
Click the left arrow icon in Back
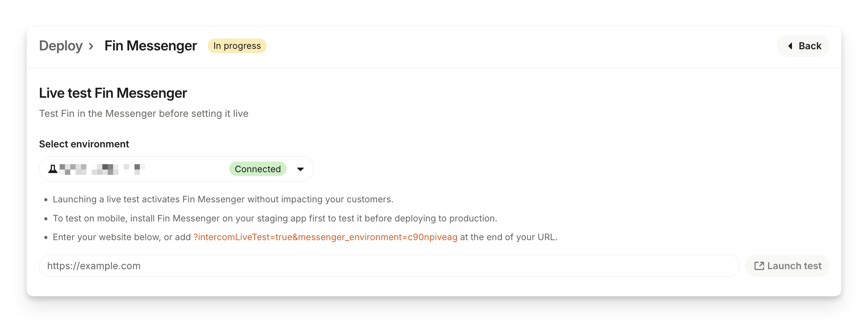coord(790,46)
